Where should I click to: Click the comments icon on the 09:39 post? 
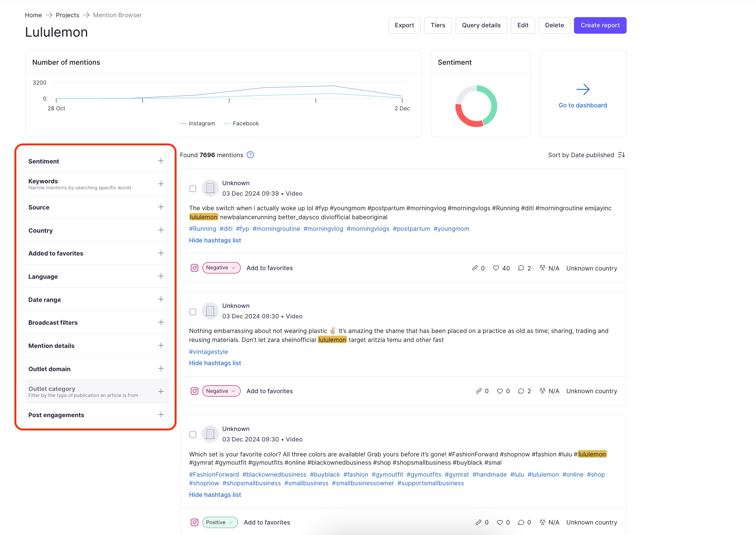(x=521, y=268)
